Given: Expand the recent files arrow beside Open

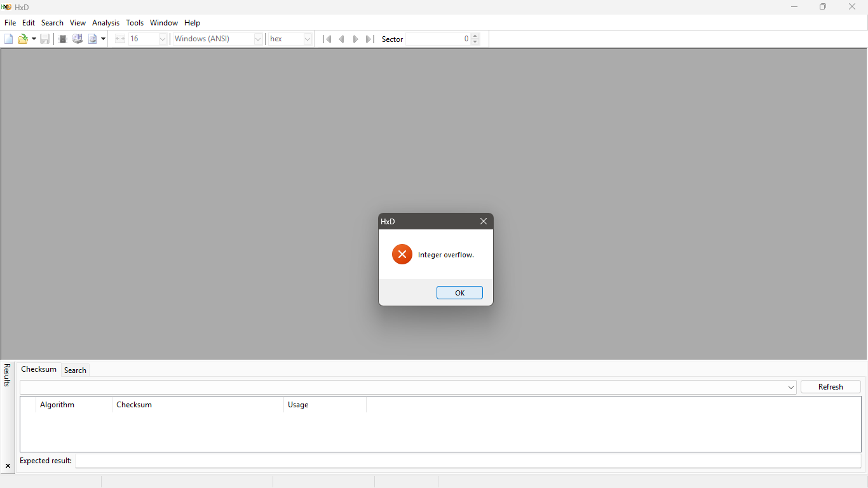Looking at the screenshot, I should (34, 39).
